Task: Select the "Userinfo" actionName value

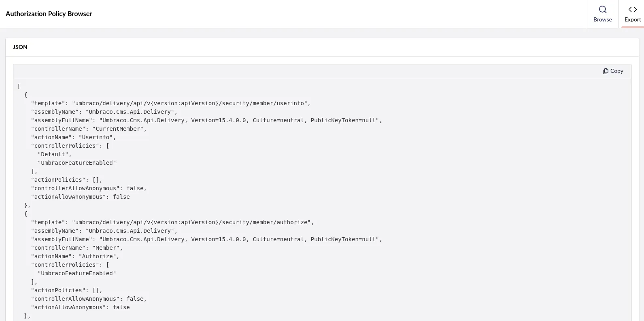Action: click(96, 137)
